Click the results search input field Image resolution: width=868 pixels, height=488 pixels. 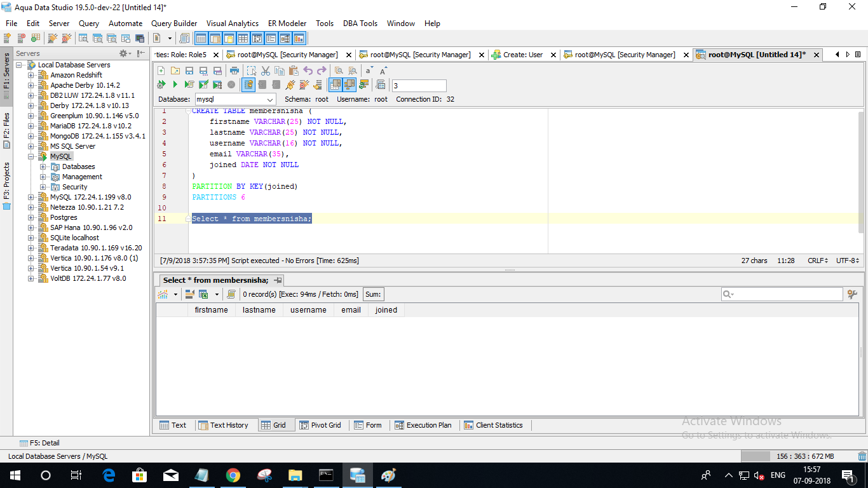coord(782,294)
